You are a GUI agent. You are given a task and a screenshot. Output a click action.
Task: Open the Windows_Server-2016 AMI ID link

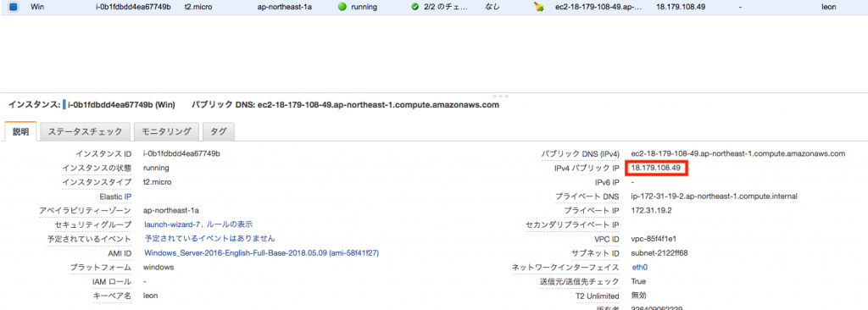point(261,253)
